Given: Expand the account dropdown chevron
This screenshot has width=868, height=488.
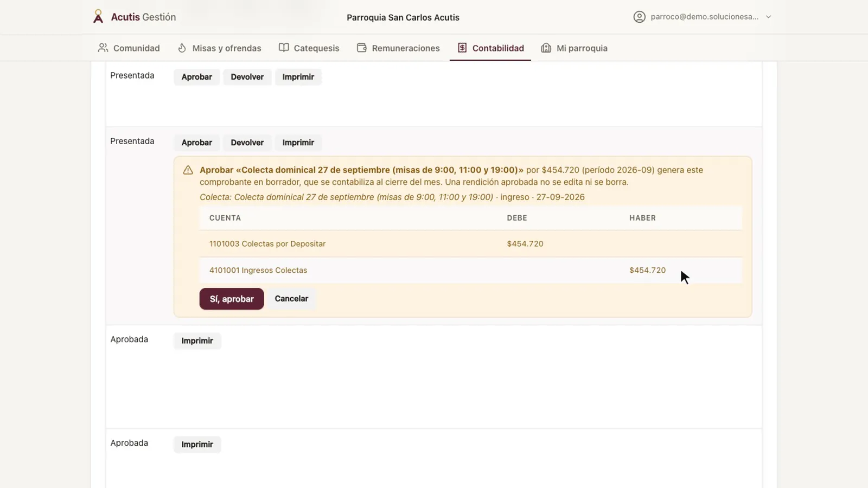Looking at the screenshot, I should point(768,17).
